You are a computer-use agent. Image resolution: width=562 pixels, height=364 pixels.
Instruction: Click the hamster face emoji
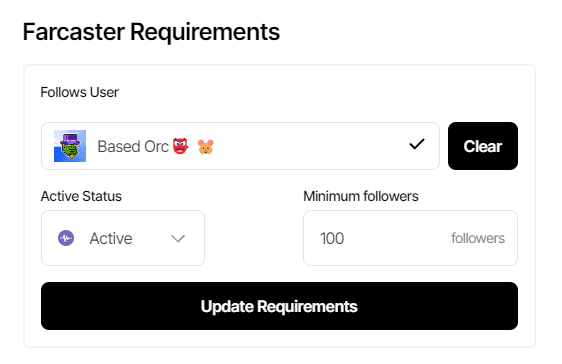[x=206, y=147]
